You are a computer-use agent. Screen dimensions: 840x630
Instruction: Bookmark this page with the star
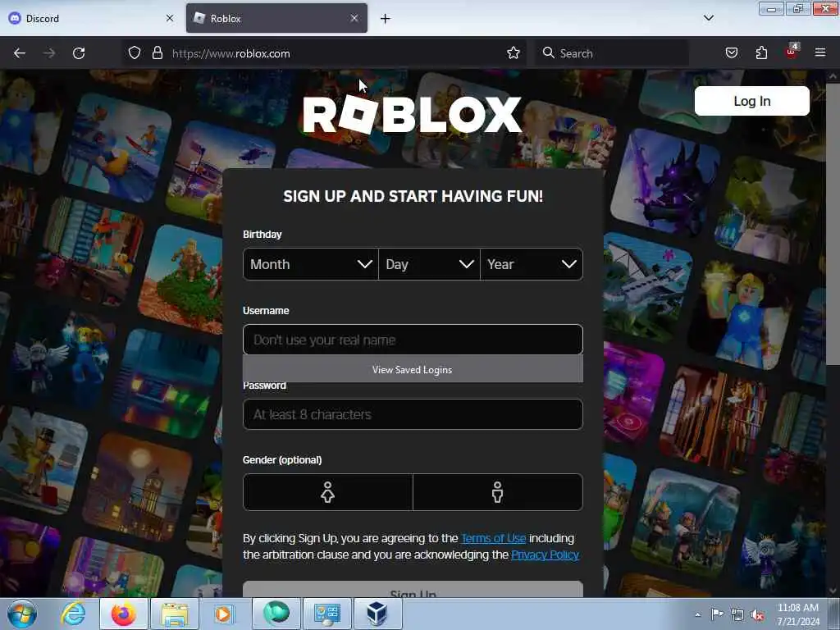(x=514, y=52)
